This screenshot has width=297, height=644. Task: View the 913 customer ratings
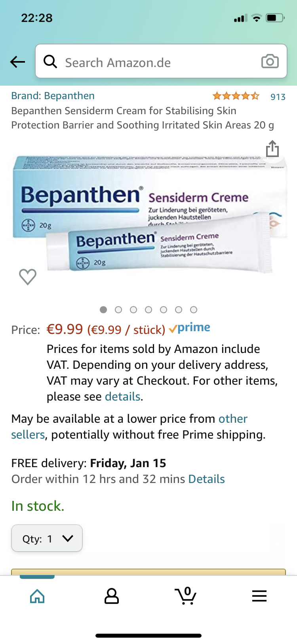(278, 97)
